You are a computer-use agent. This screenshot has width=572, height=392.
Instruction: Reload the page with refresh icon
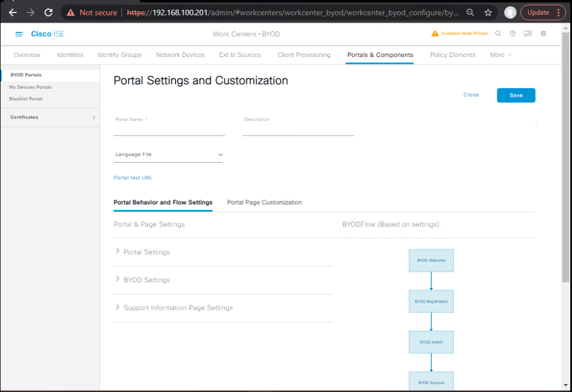[48, 13]
